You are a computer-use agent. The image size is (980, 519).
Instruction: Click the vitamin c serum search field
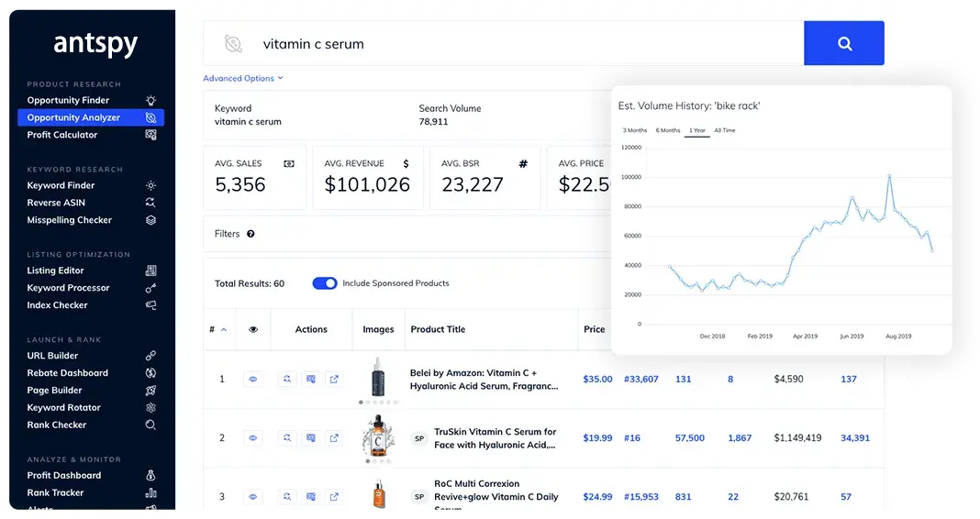(x=503, y=44)
